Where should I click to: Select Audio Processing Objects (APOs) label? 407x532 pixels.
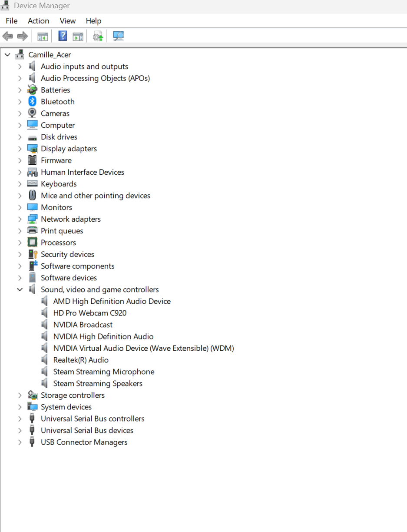[x=96, y=78]
